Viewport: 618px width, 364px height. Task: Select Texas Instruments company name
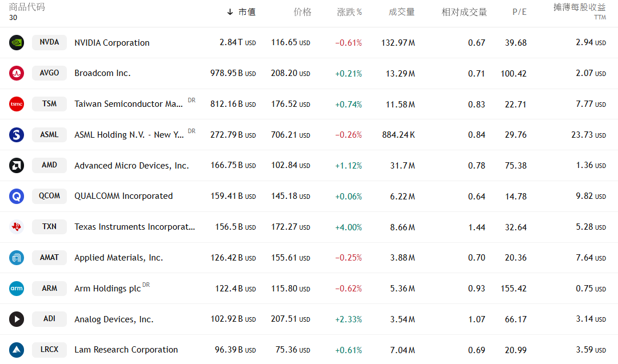(x=135, y=227)
